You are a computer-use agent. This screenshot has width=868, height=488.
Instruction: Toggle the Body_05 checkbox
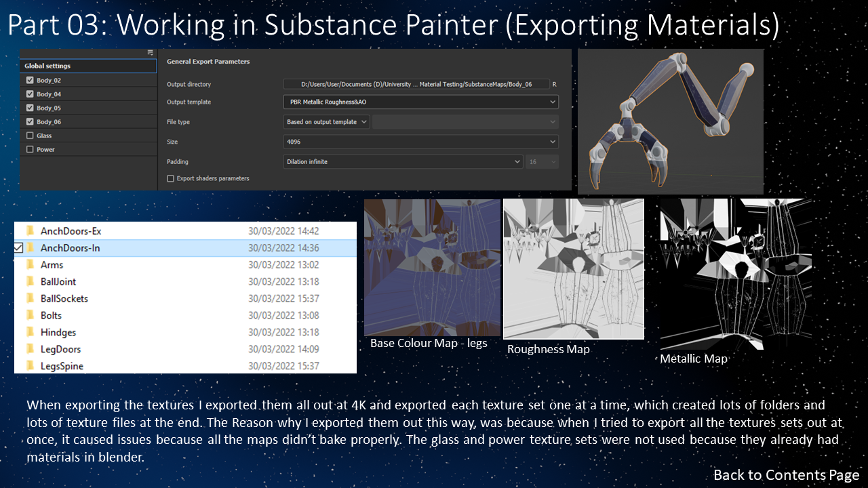tap(30, 108)
